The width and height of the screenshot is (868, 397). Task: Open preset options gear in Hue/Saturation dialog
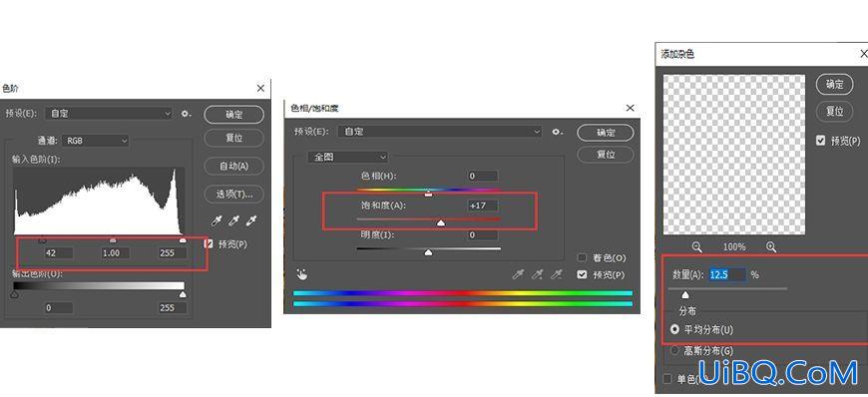click(557, 132)
